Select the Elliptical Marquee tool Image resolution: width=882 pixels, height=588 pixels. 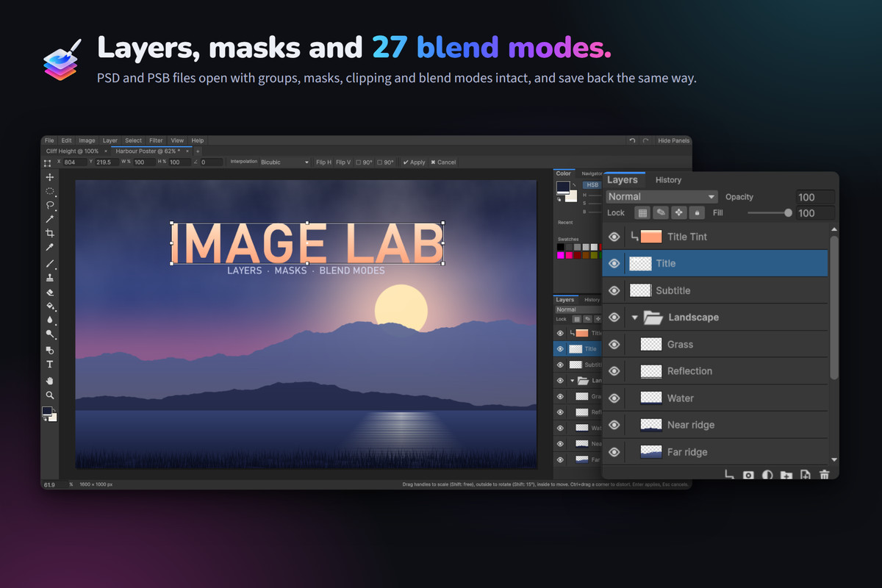50,191
